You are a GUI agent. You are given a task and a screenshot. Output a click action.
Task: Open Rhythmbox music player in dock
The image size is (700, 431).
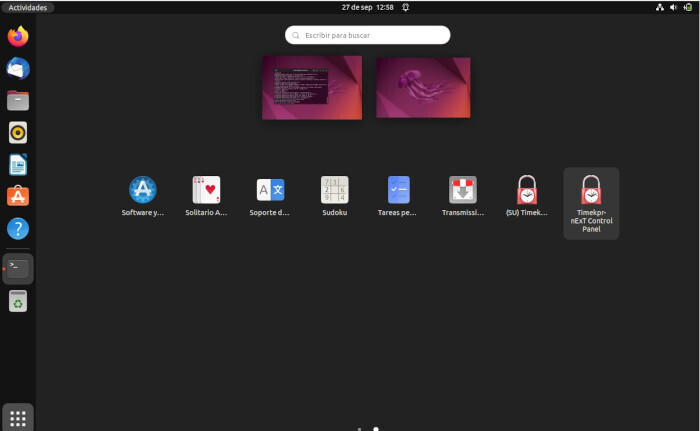point(18,132)
